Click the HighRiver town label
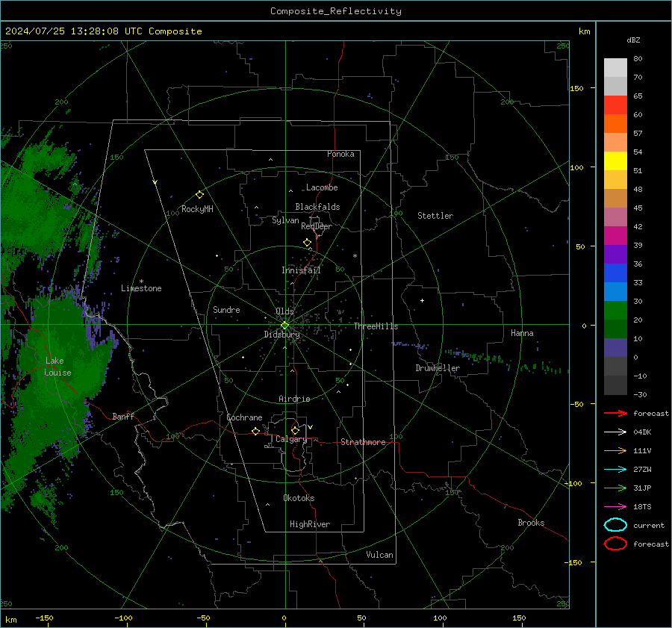 [x=310, y=524]
